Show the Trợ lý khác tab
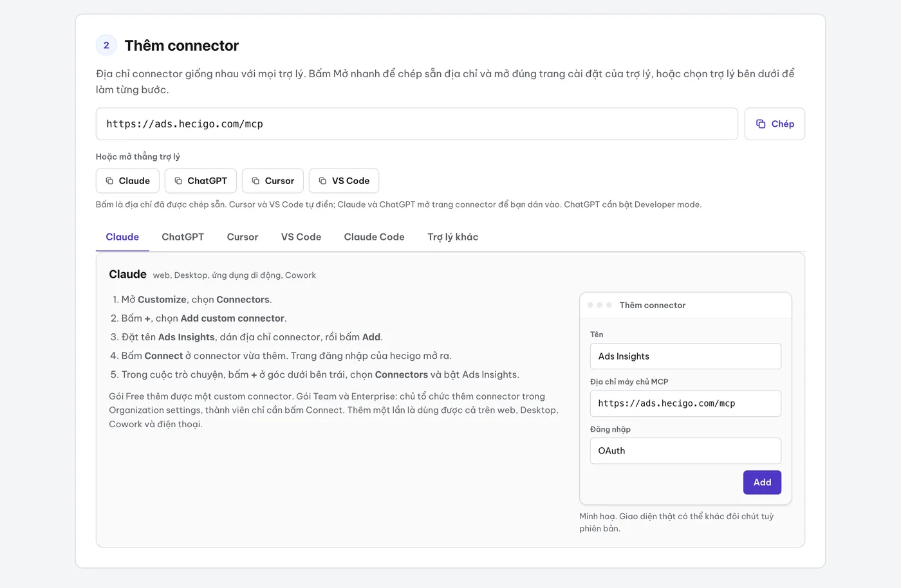901x588 pixels. (452, 237)
